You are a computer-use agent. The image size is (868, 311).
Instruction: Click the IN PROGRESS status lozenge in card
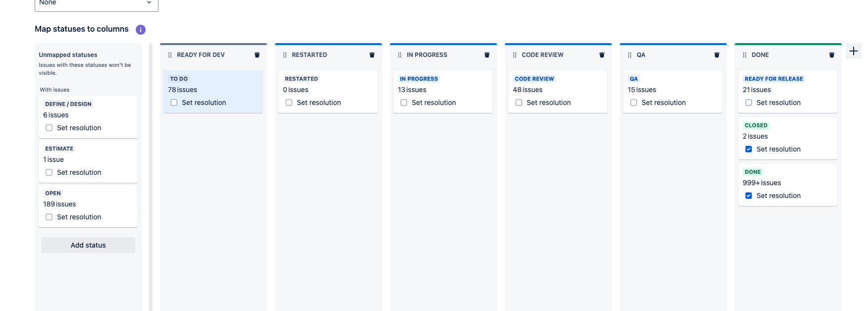click(419, 79)
